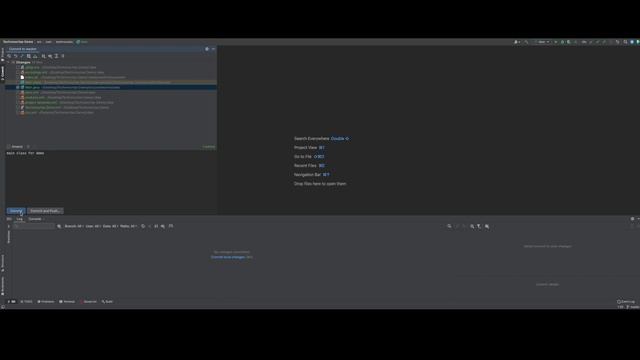This screenshot has height=360, width=640.
Task: Click the Build hammer icon in the top toolbar
Action: [x=527, y=42]
